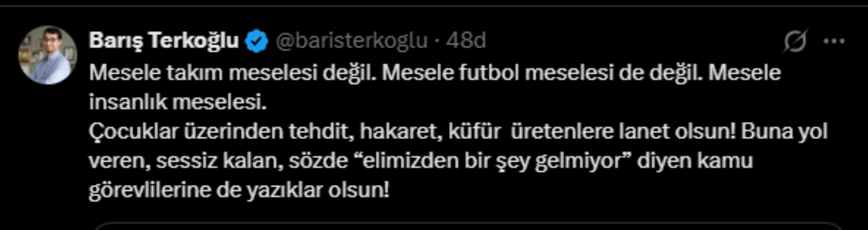Open Grok explain icon on tweet
Viewport: 868px width, 230px height.
(795, 41)
